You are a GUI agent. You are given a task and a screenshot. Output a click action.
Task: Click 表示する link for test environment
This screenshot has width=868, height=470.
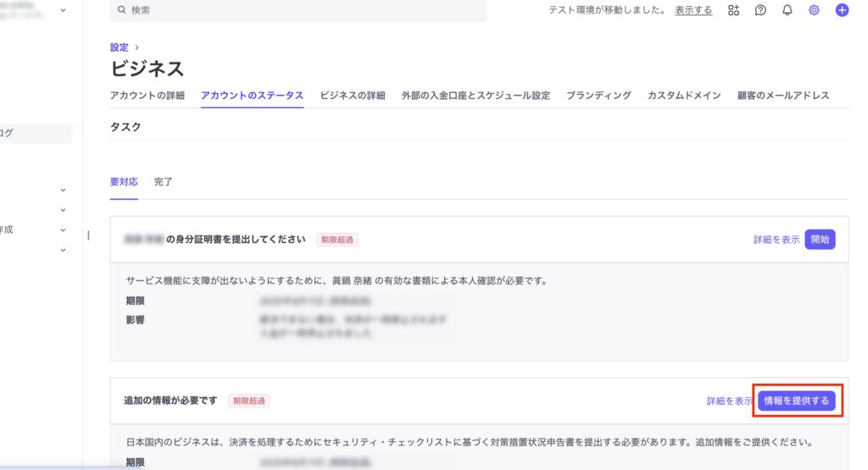693,10
